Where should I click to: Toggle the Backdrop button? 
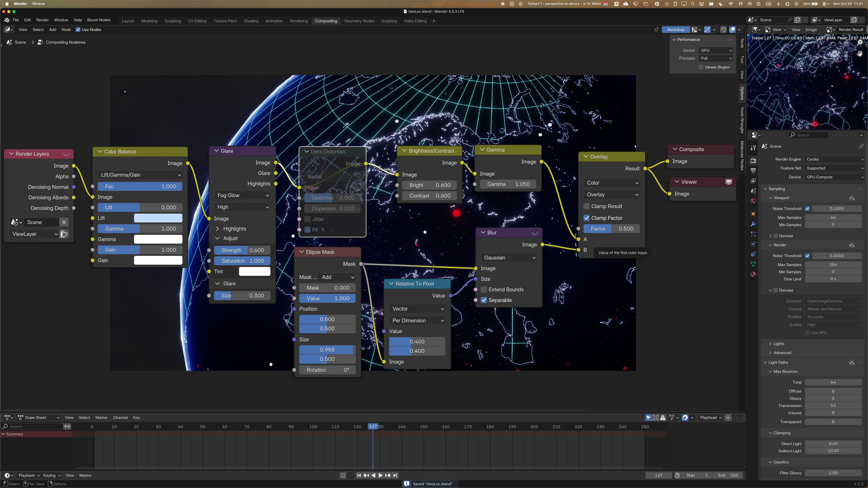[676, 30]
